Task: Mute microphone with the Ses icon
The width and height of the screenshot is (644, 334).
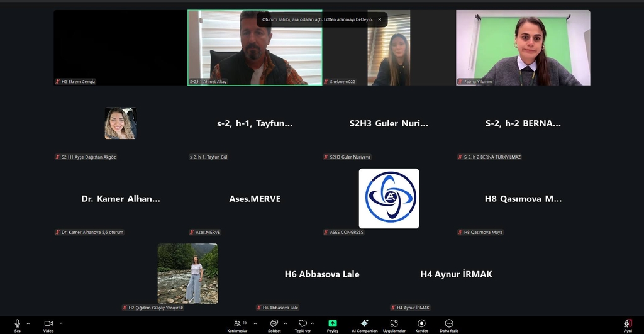Action: pos(17,323)
